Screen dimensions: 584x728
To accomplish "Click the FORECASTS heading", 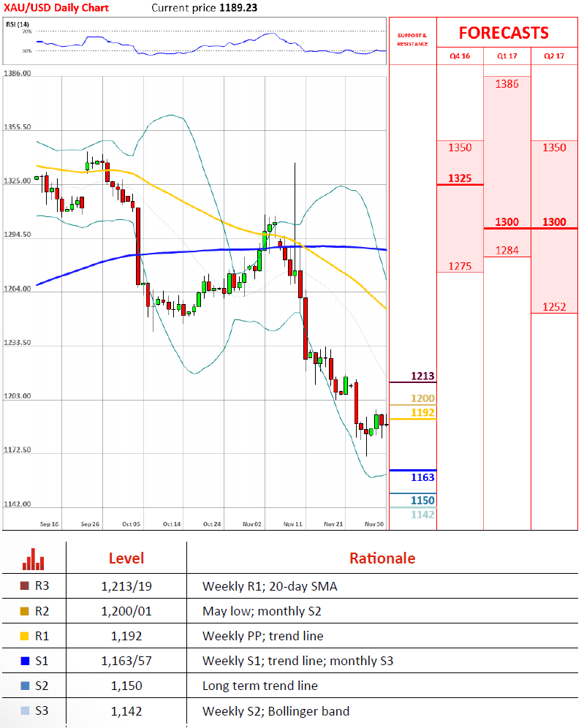I will (504, 33).
